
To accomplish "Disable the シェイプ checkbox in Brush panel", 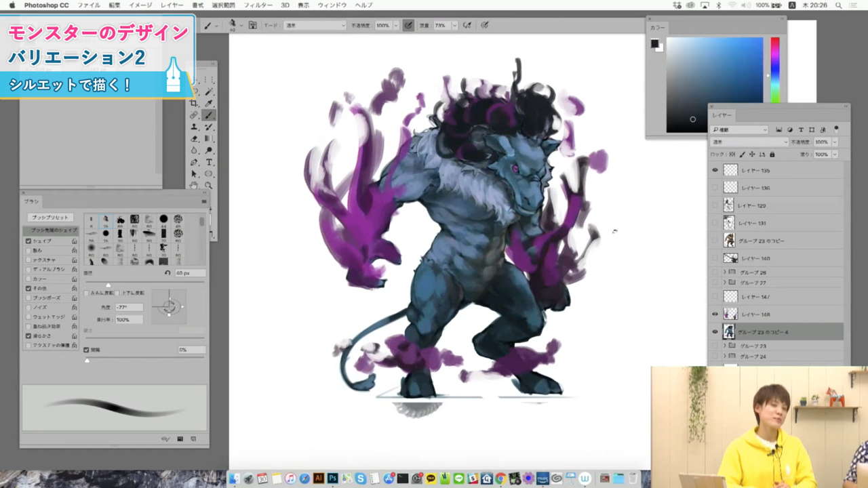I will tap(28, 241).
